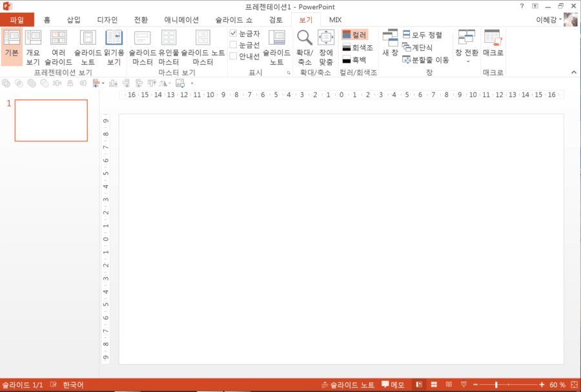Screen dimensions: 581x392
Task: Enable the 눈금선 gridlines checkbox
Action: [x=233, y=45]
